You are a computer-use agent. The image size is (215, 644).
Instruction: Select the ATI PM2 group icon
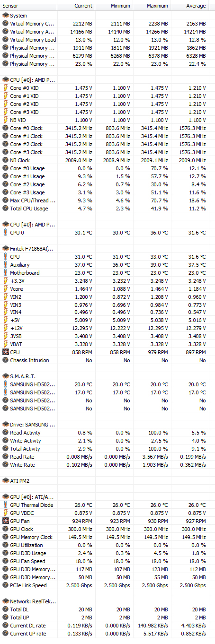6,481
